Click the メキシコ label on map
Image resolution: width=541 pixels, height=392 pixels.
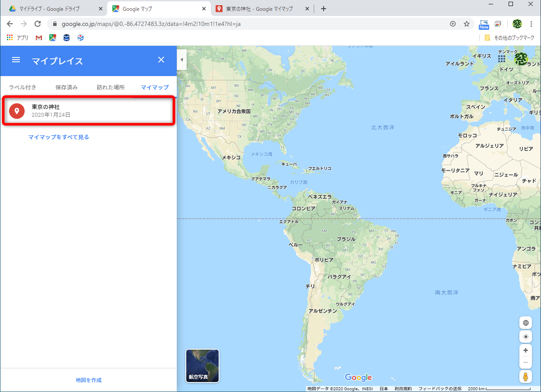click(231, 158)
